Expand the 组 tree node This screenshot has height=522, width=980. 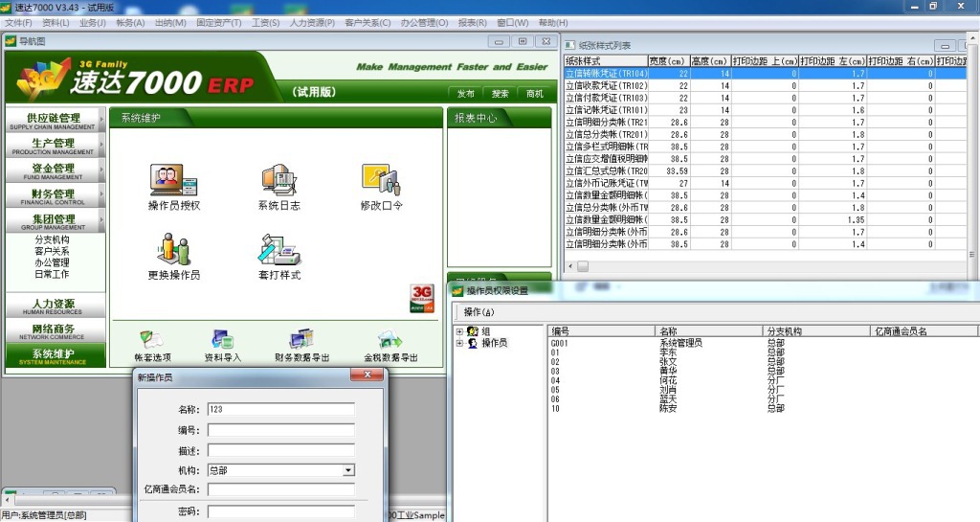(459, 331)
